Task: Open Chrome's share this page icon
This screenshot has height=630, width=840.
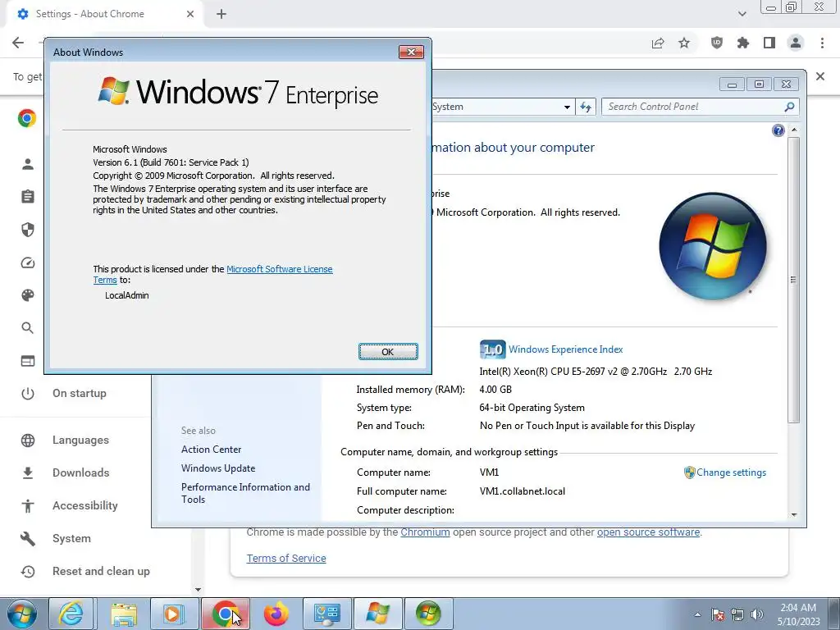Action: click(x=658, y=43)
